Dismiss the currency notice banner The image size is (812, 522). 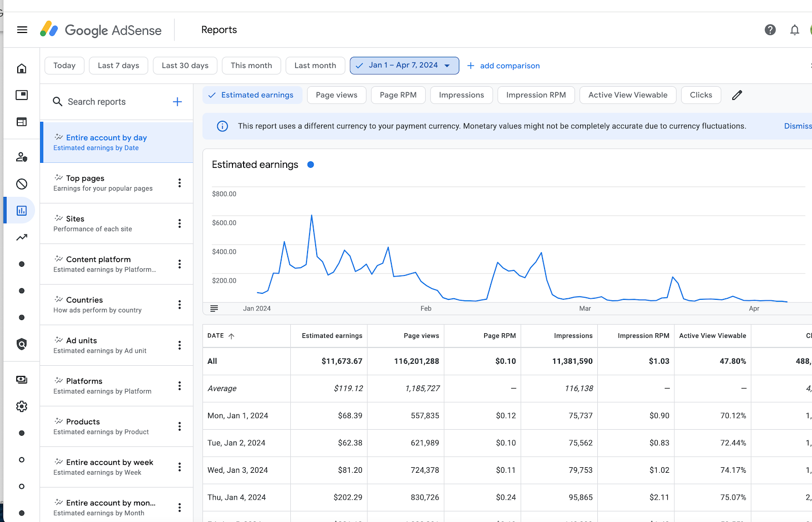click(797, 126)
